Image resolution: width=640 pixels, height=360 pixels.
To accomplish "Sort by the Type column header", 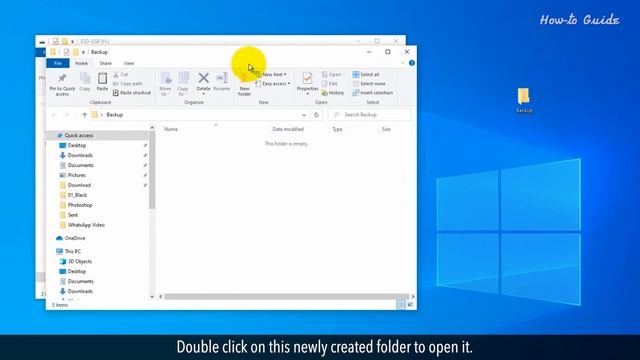I will click(337, 129).
